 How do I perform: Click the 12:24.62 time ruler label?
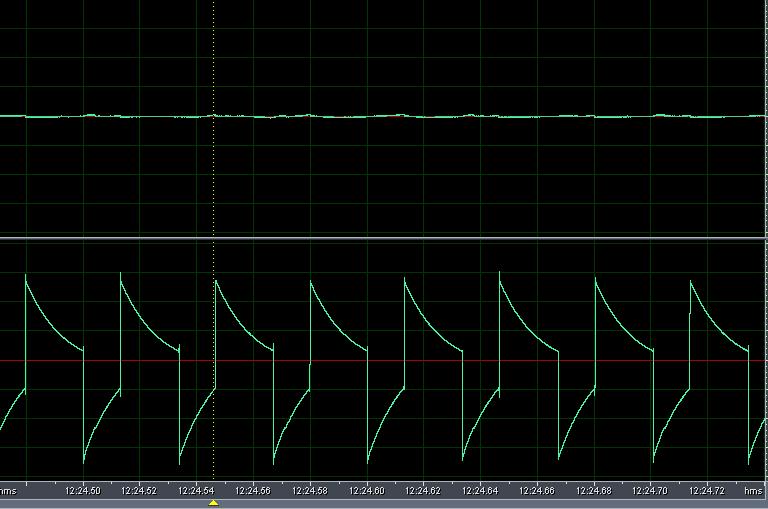(x=423, y=490)
